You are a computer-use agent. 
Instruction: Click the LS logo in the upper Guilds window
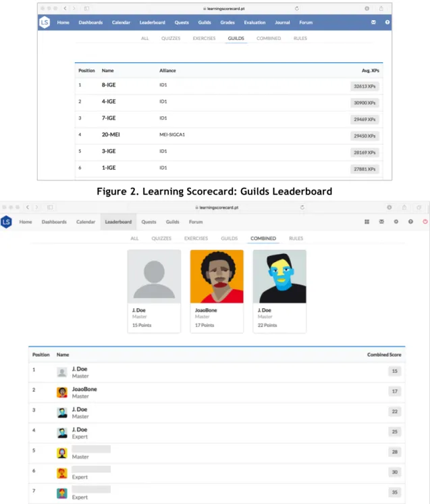click(x=45, y=22)
